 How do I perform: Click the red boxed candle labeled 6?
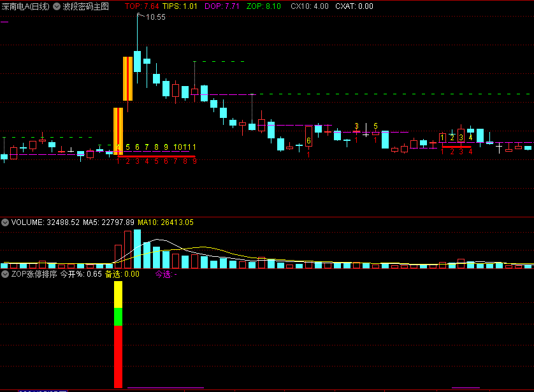[308, 136]
